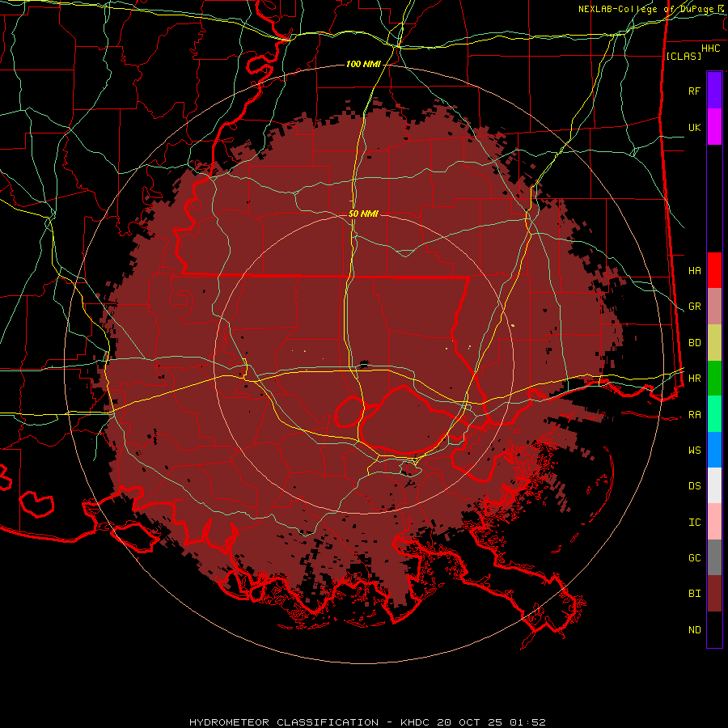728x728 pixels.
Task: Click the HYDROMETEOR CLASSIFICATION title text
Action: [284, 722]
